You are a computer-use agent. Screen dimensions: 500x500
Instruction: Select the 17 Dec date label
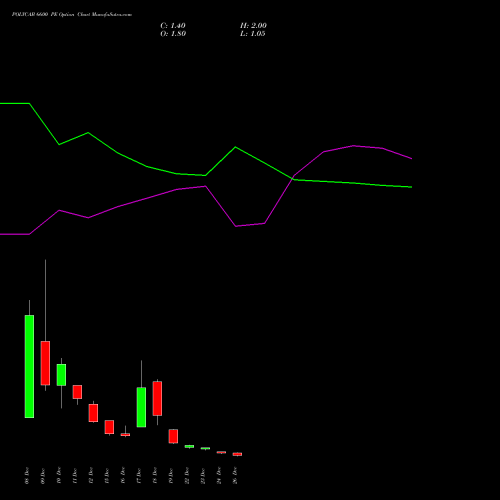coord(139,476)
